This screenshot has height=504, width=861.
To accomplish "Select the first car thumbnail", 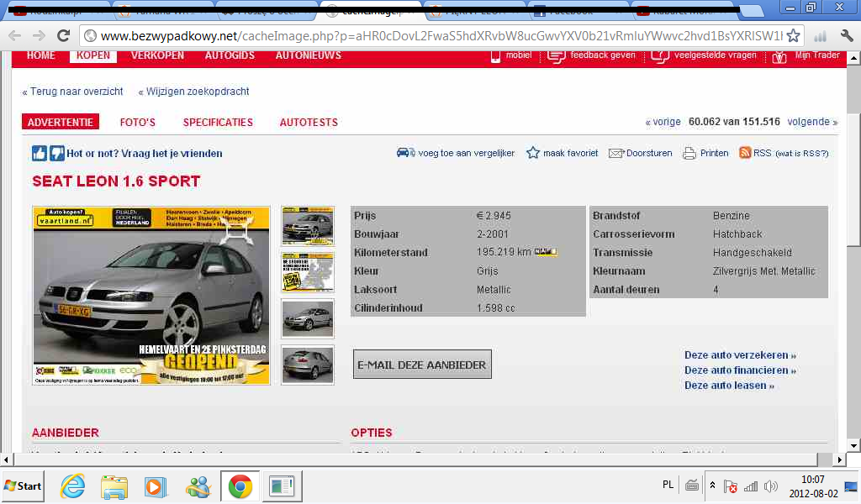I will click(308, 226).
